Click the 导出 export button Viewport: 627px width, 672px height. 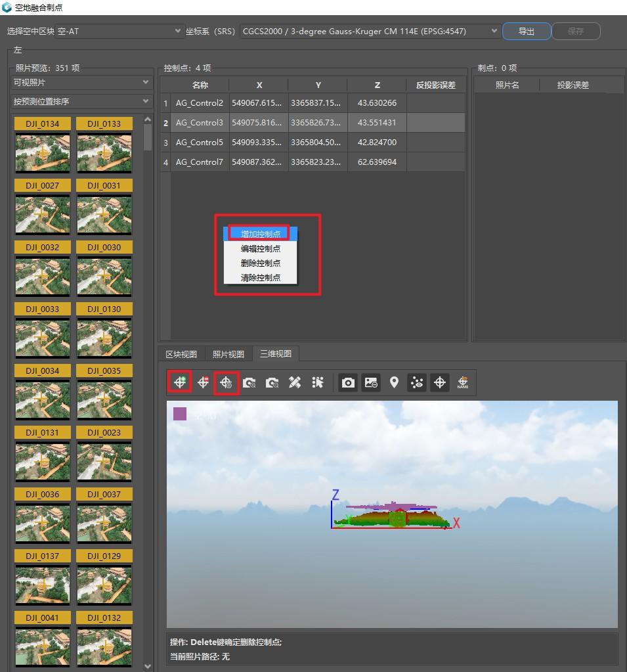(x=527, y=32)
